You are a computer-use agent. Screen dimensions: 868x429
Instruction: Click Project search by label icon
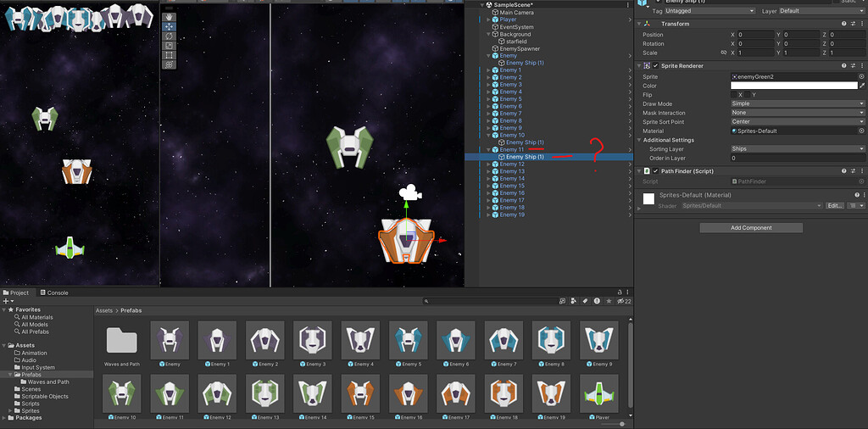pyautogui.click(x=585, y=301)
